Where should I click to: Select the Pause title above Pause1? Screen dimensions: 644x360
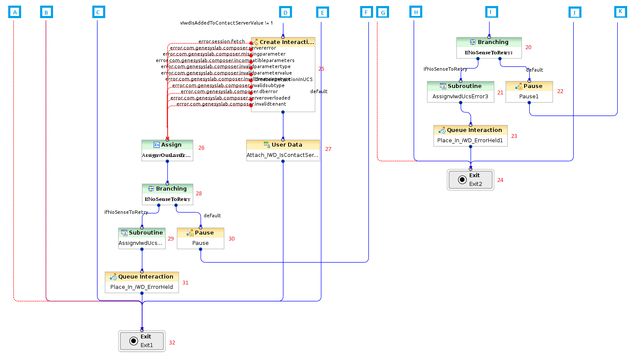tap(533, 86)
